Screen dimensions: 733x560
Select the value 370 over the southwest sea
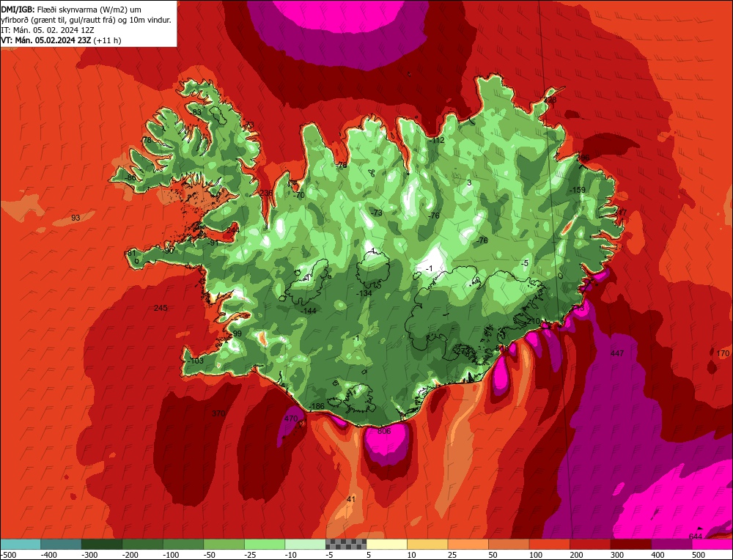218,413
